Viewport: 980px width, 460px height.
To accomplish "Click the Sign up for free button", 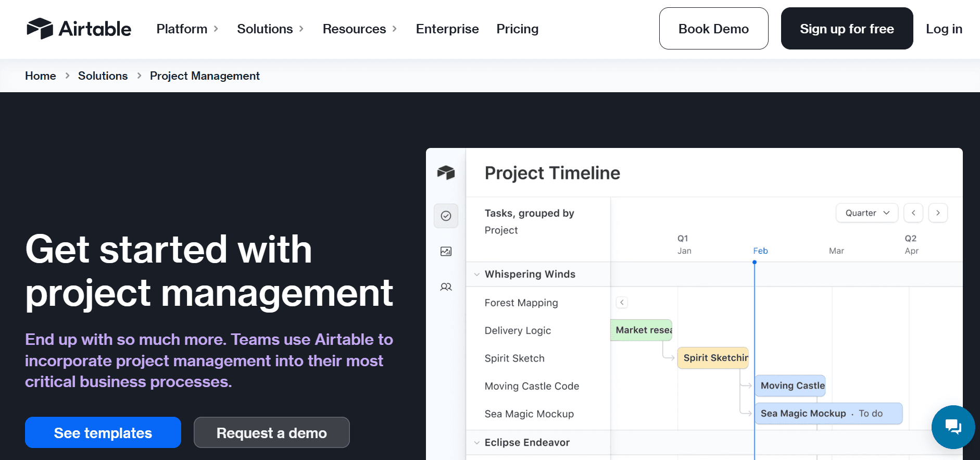I will [847, 29].
